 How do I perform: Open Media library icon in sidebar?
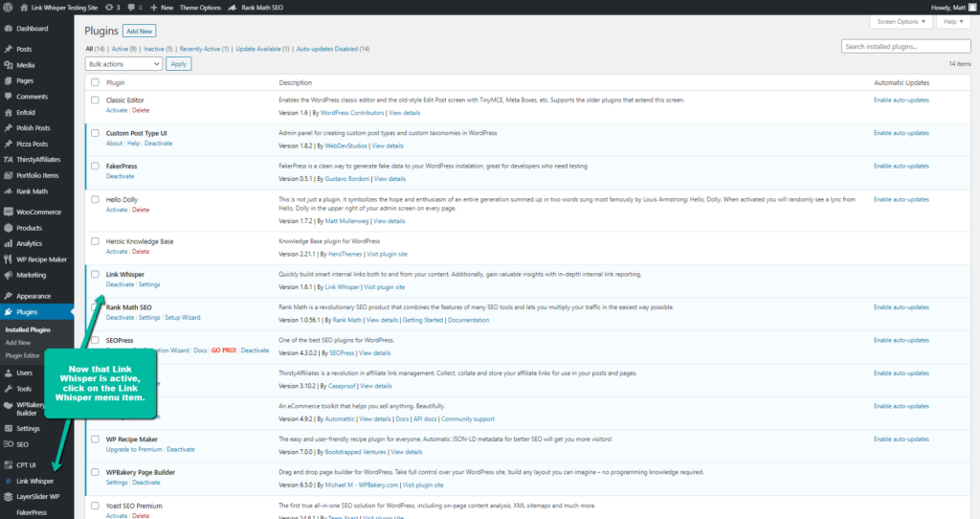8,65
